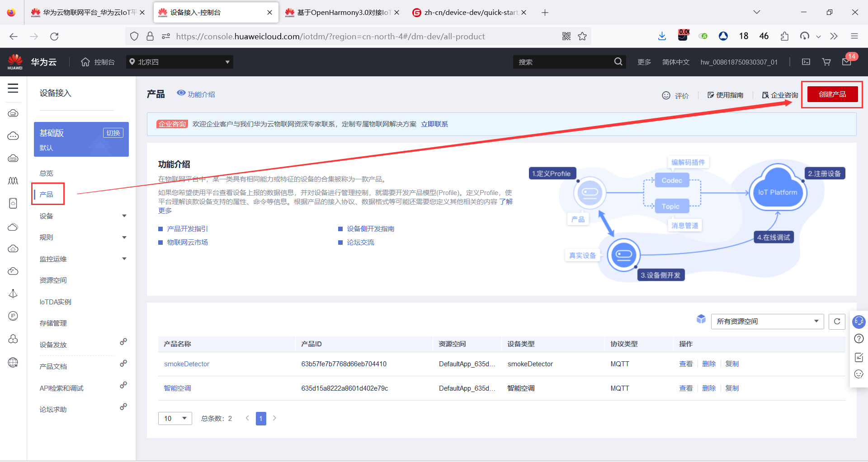Switch to the 华为云物联网平台 browser tab
This screenshot has width=868, height=462.
click(88, 13)
